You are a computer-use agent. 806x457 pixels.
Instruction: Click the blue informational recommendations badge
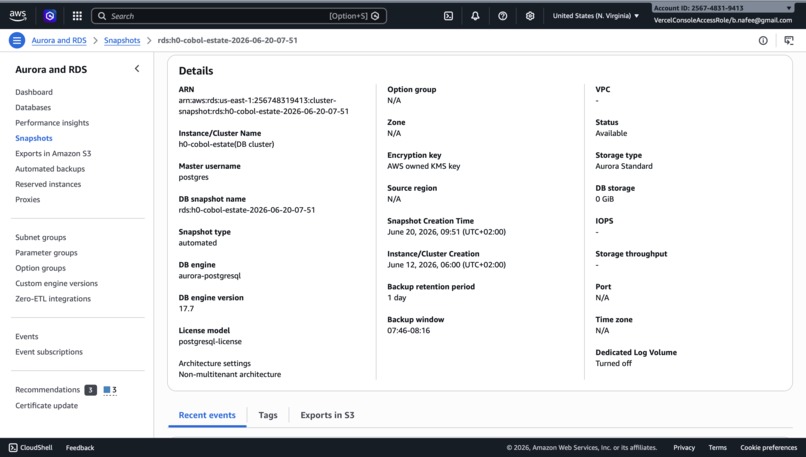click(110, 390)
